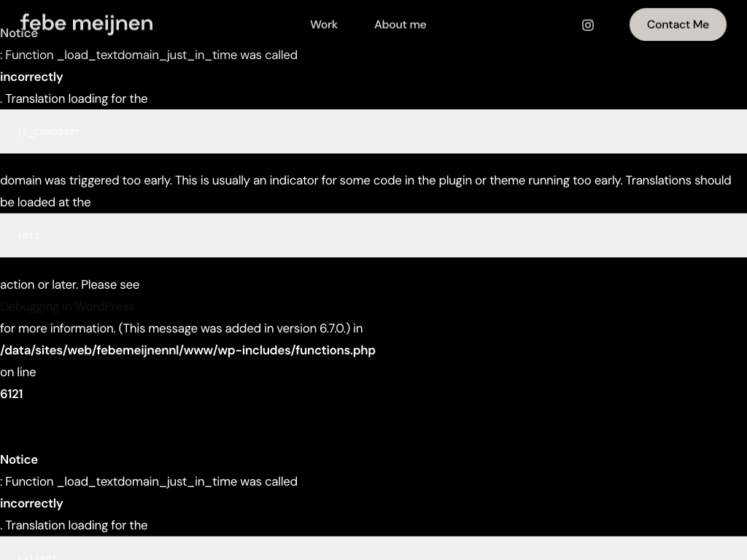Click the first bold 'incorrectly' word
The image size is (747, 560).
[31, 77]
